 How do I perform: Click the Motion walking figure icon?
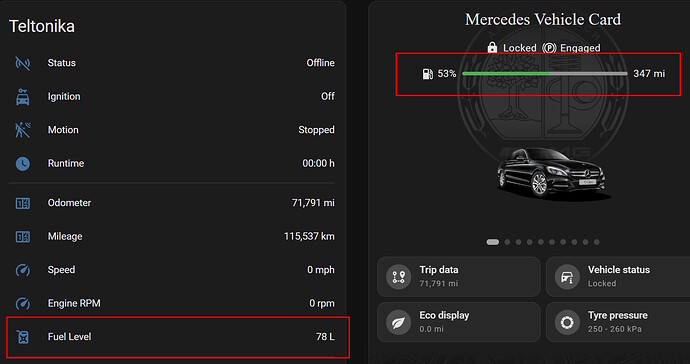click(x=22, y=130)
